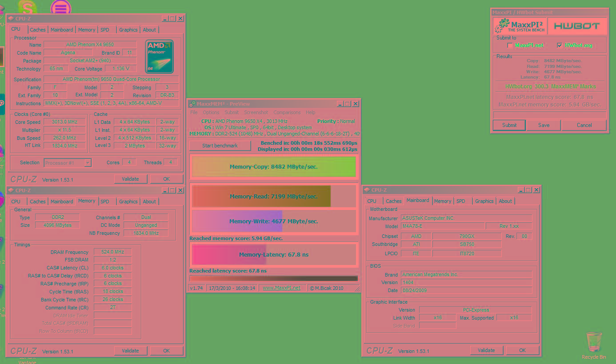Click Validate in the CPU-Z Mainboard window
This screenshot has width=616, height=364.
486,350
